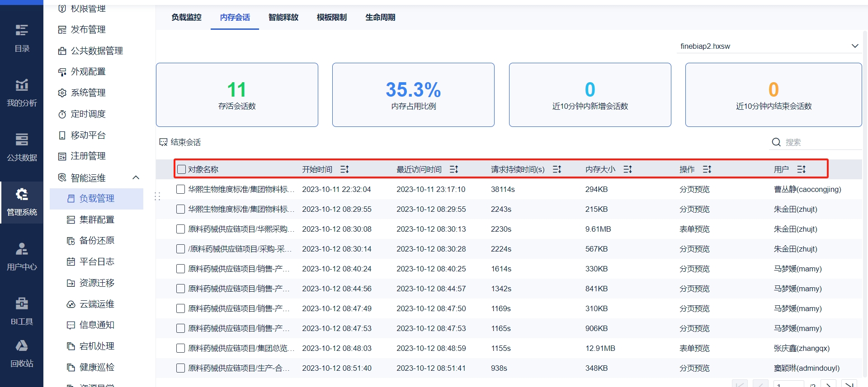868x387 pixels.
Task: Switch to the 智能释放 tab
Action: [283, 18]
